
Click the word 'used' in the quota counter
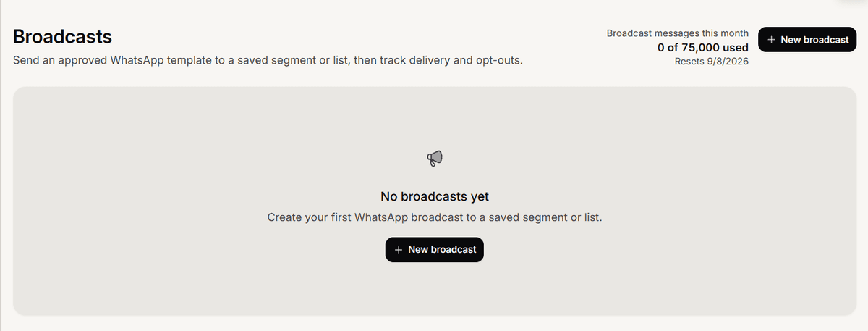[x=737, y=47]
